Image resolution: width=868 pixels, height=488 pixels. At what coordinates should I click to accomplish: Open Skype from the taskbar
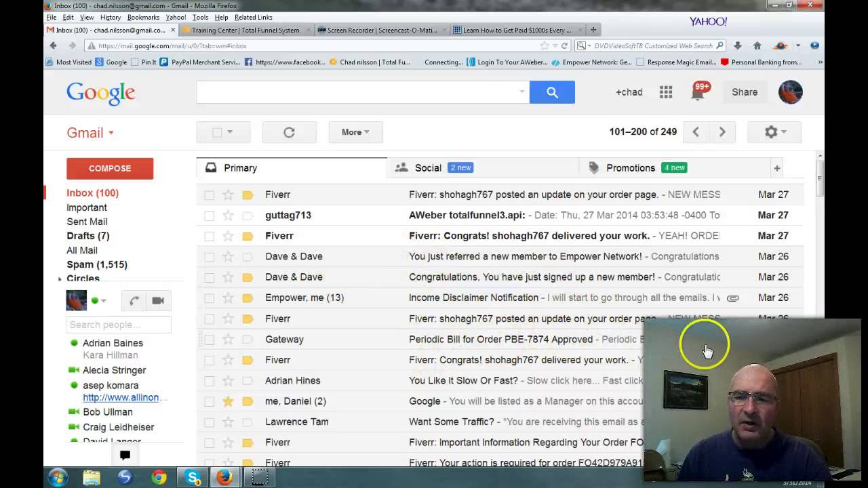(192, 478)
